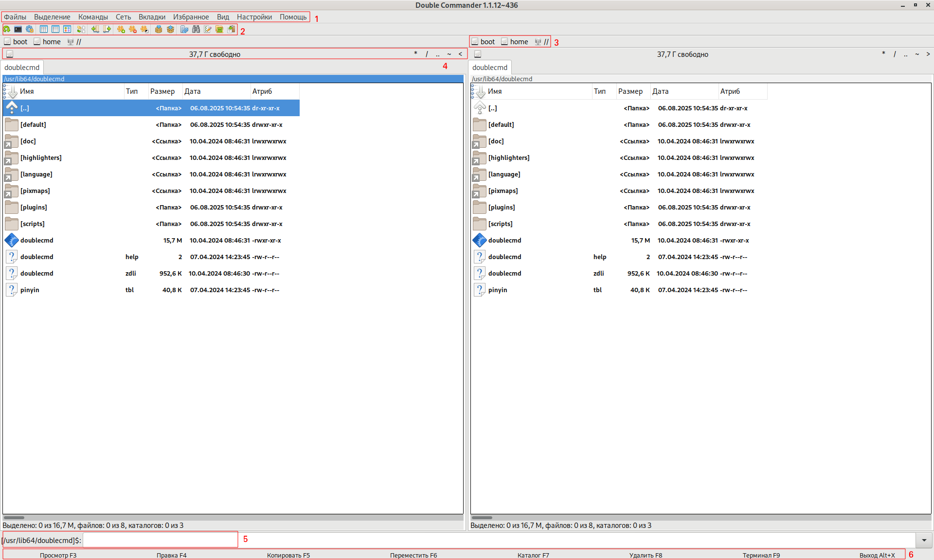This screenshot has height=560, width=934.
Task: Open the Настройки menu
Action: coord(254,17)
